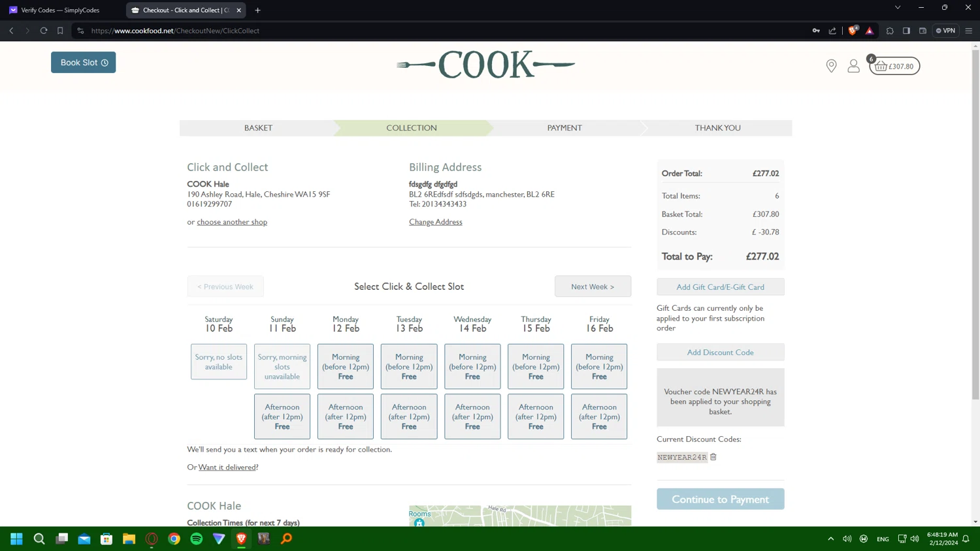The height and width of the screenshot is (551, 980).
Task: Open browser extensions puzzle icon
Action: [890, 31]
